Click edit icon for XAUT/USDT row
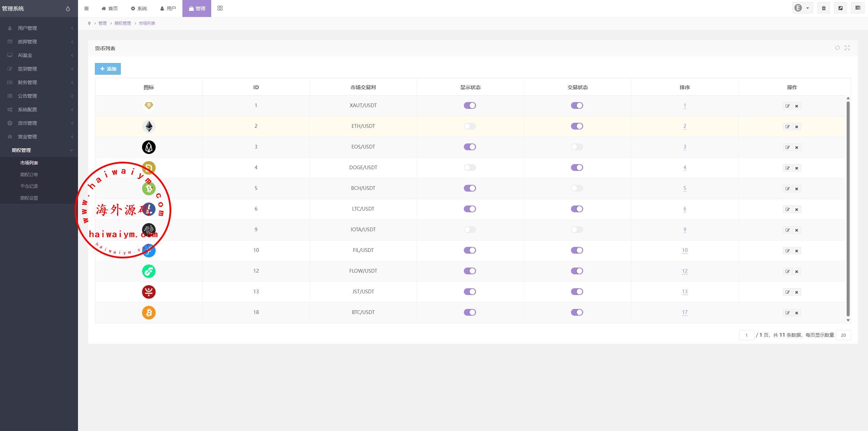 [x=787, y=106]
